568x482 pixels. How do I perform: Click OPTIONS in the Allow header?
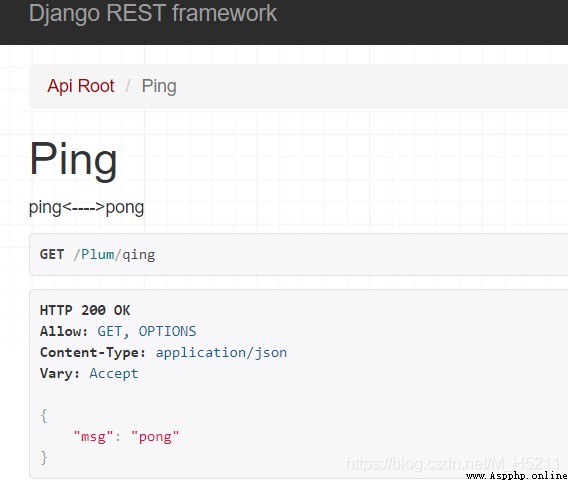tap(167, 331)
